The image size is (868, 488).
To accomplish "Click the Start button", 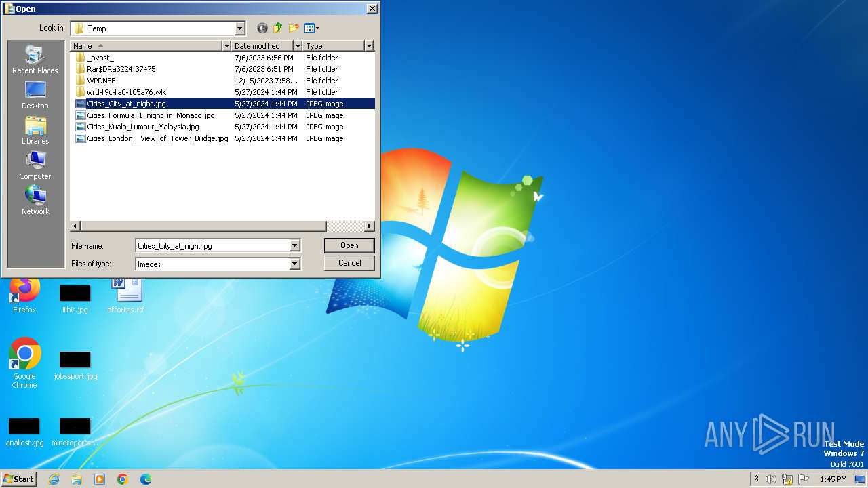I will (x=19, y=479).
